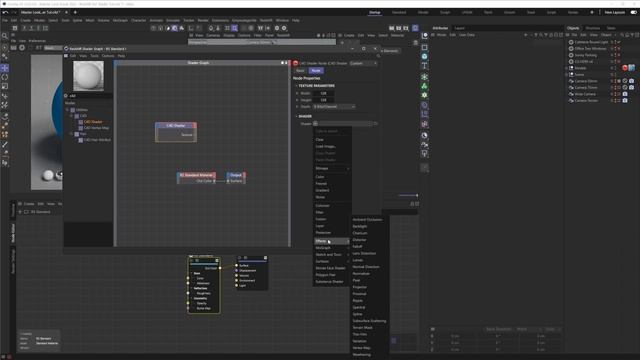The height and width of the screenshot is (360, 640).
Task: Choose Falloff from Effects submenu
Action: click(x=358, y=247)
